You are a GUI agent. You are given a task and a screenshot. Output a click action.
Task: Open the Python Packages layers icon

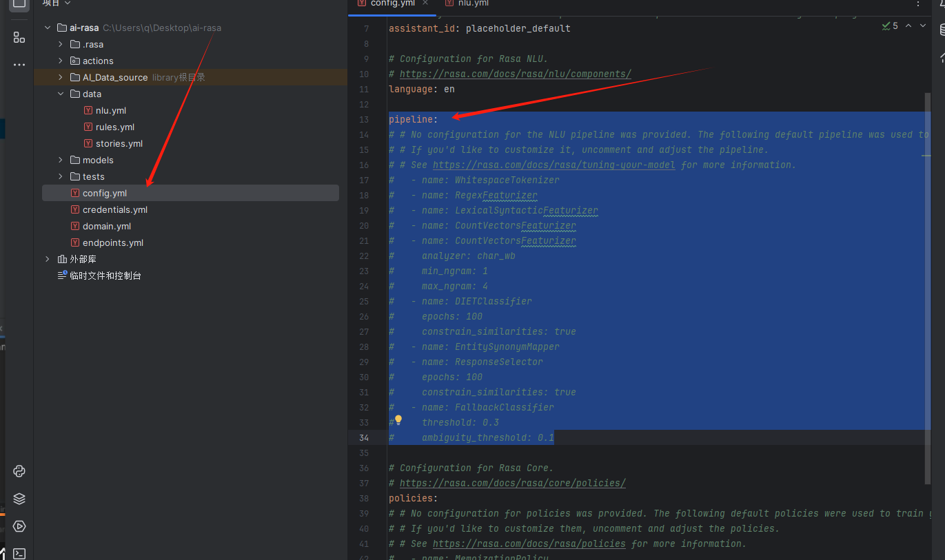(x=19, y=499)
